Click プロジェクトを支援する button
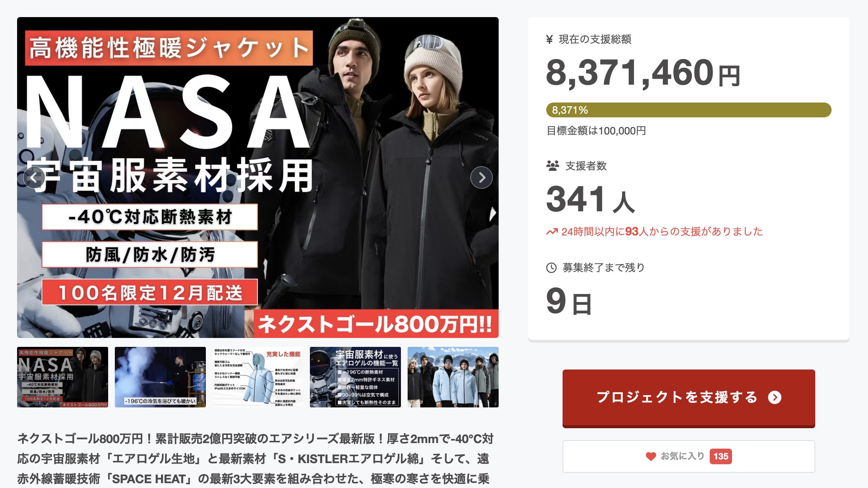Image resolution: width=868 pixels, height=488 pixels. (689, 398)
